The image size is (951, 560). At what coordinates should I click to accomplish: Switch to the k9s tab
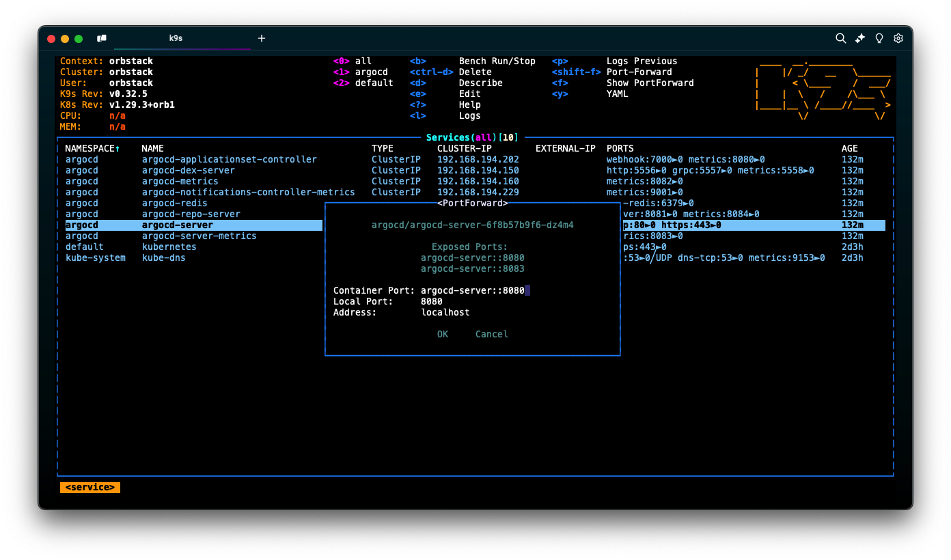click(x=176, y=39)
